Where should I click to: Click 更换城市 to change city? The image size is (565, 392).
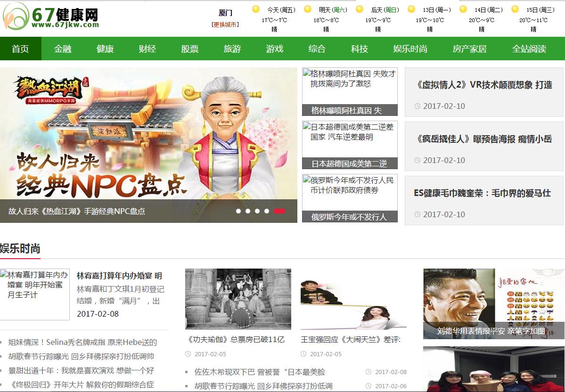coord(225,24)
